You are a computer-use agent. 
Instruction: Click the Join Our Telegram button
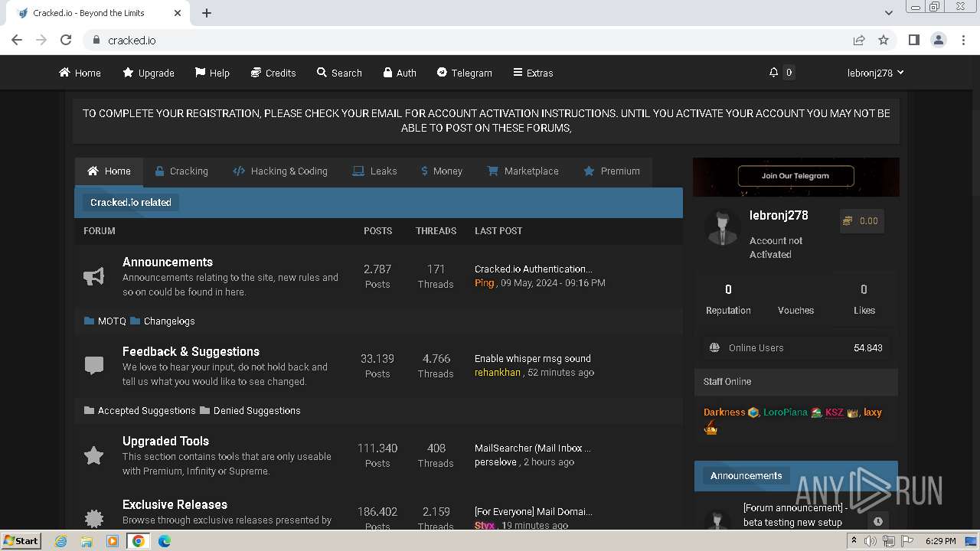795,176
